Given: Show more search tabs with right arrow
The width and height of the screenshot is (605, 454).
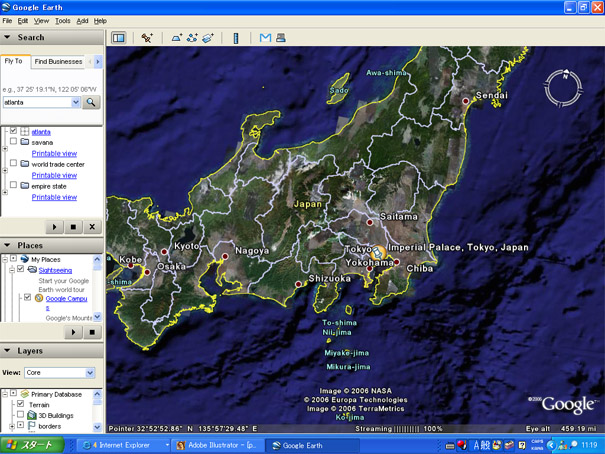Looking at the screenshot, I should (x=98, y=62).
